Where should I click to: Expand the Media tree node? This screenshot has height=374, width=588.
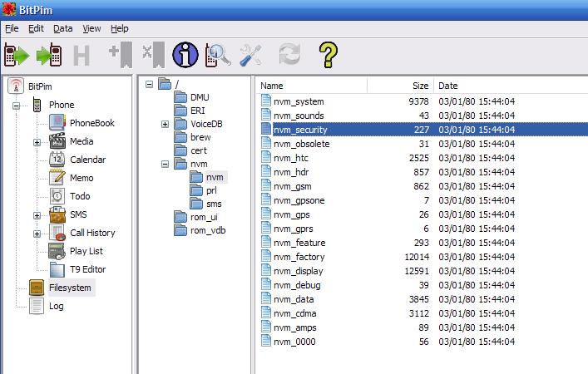point(37,142)
